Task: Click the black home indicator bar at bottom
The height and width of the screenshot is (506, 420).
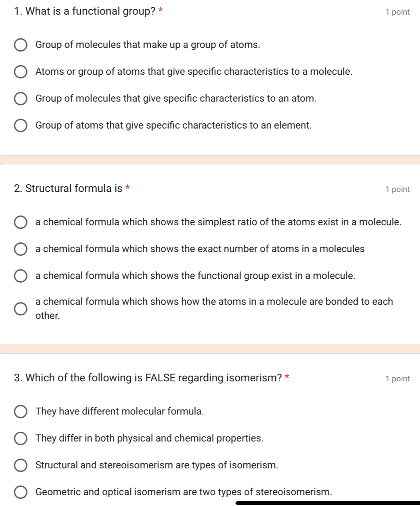Action: [x=328, y=502]
